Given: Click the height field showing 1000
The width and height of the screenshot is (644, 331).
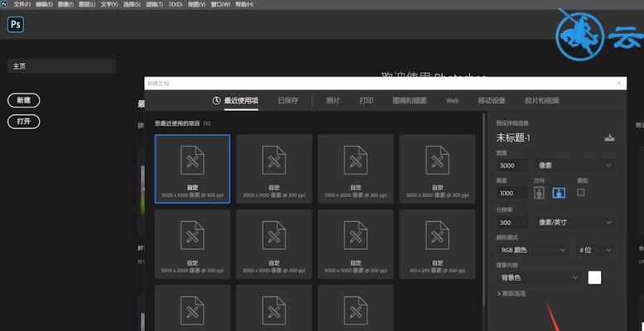Looking at the screenshot, I should pos(512,193).
